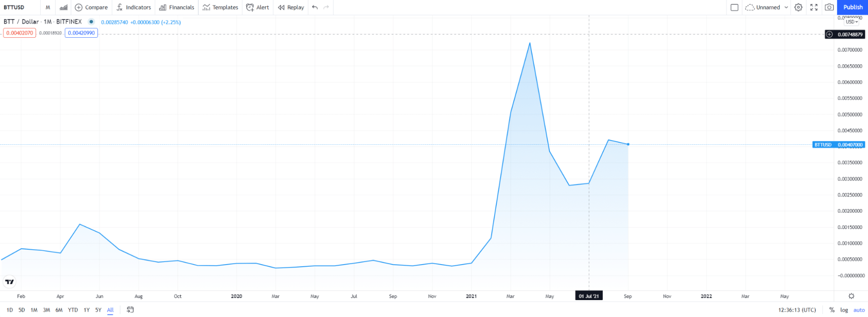
Task: Set range to 3M
Action: (x=46, y=310)
